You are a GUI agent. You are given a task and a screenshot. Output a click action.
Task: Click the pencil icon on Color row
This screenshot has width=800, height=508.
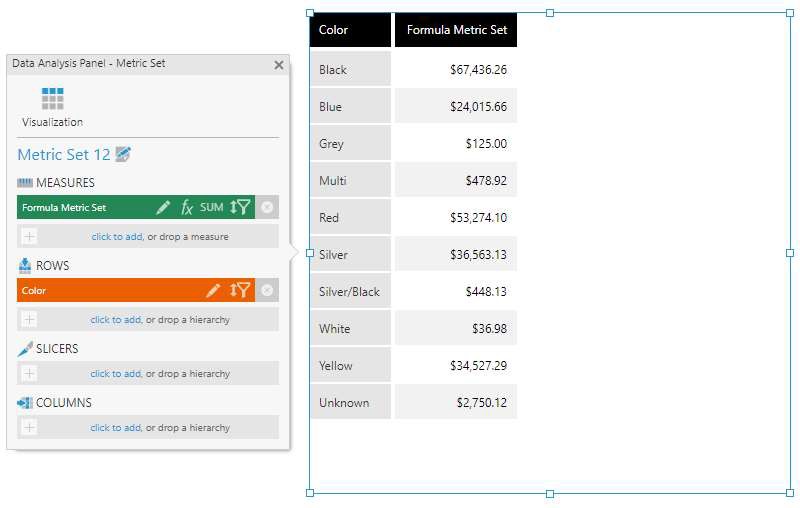tap(213, 291)
